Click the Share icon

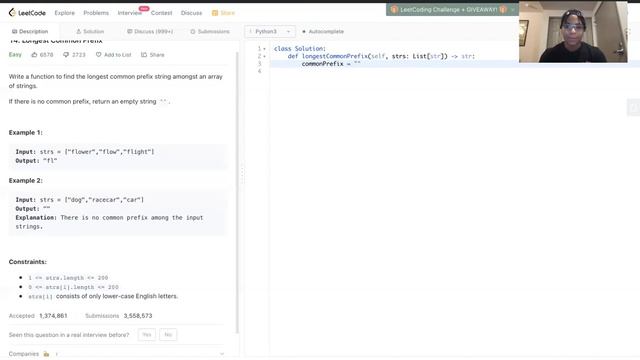click(144, 55)
